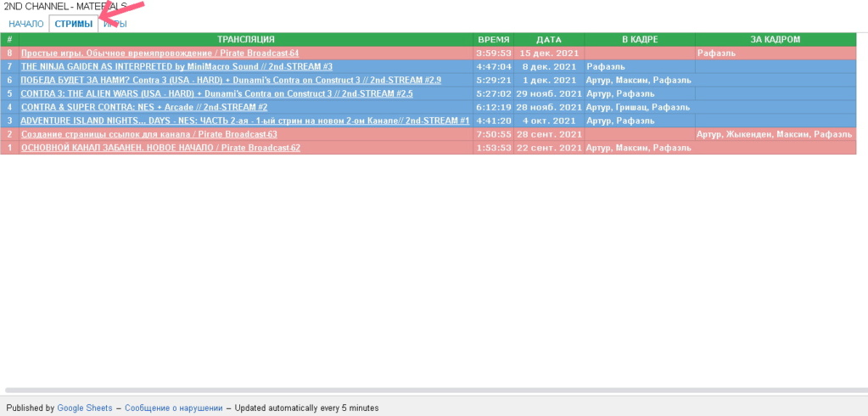The height and width of the screenshot is (416, 868).
Task: Open THE NINJA GAIDEN 2nd-STREAM #3 link
Action: (x=176, y=66)
